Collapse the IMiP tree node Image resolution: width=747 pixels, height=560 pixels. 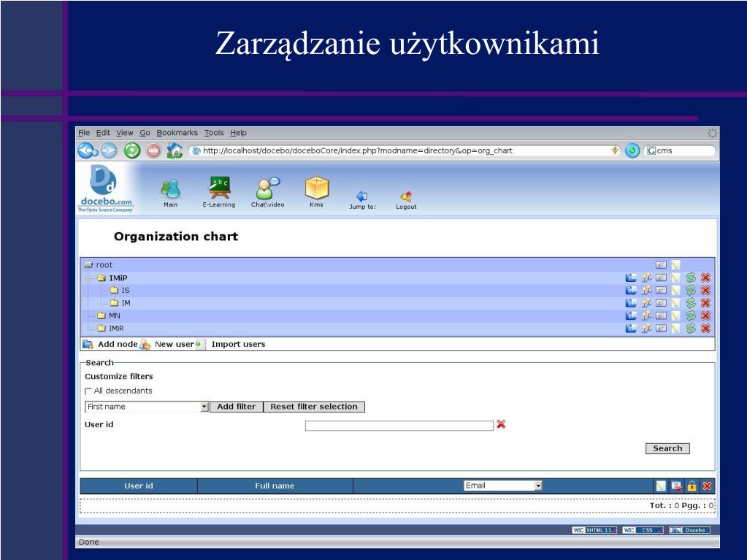(x=88, y=278)
